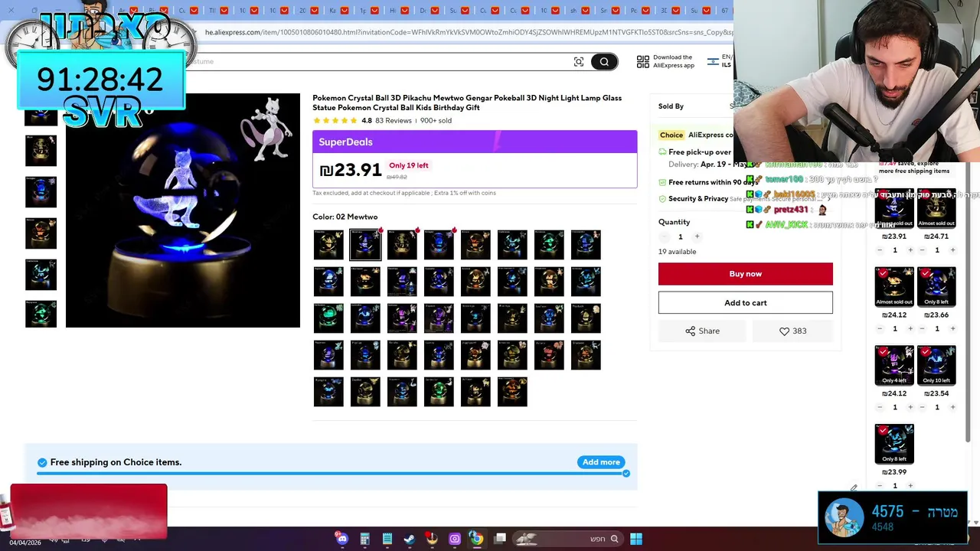Click the blue check icon beside Free shipping
Image resolution: width=980 pixels, height=551 pixels.
(42, 462)
